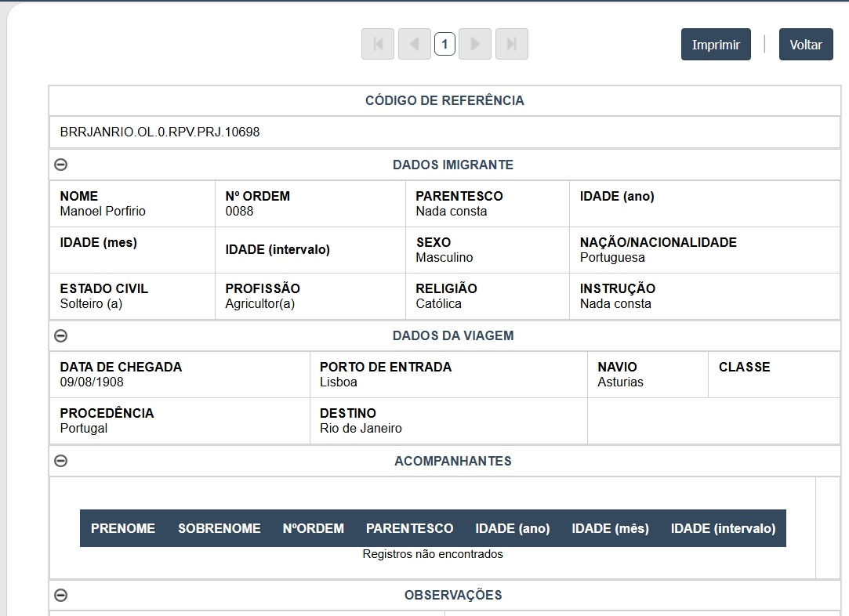Collapse the Dados Imigrante section
The width and height of the screenshot is (849, 616).
pyautogui.click(x=60, y=165)
